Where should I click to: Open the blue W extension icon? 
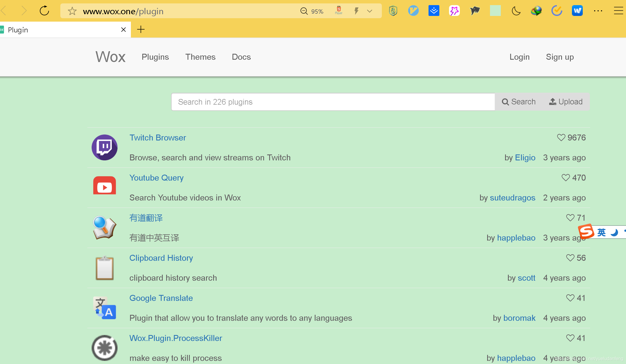577,11
